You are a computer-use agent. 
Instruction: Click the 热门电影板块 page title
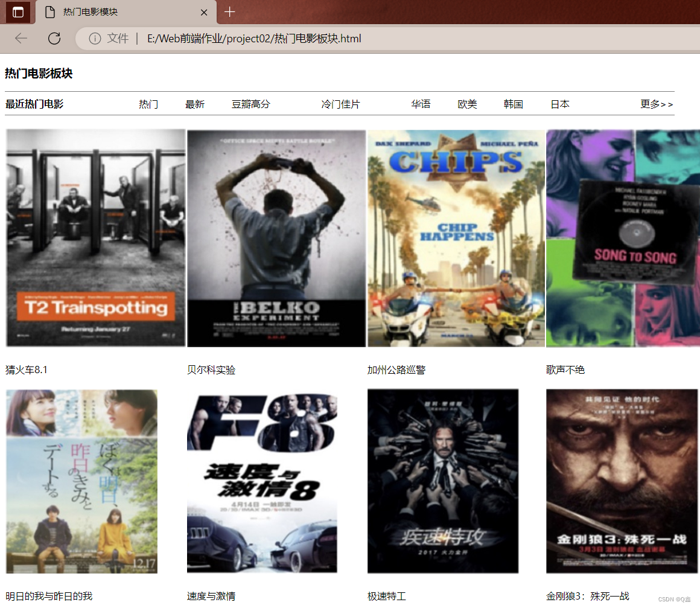click(x=39, y=73)
